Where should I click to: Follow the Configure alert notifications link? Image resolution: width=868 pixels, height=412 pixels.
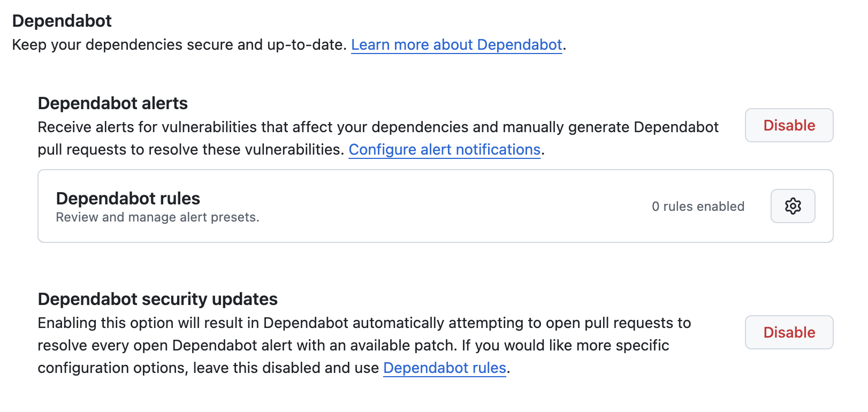point(444,150)
